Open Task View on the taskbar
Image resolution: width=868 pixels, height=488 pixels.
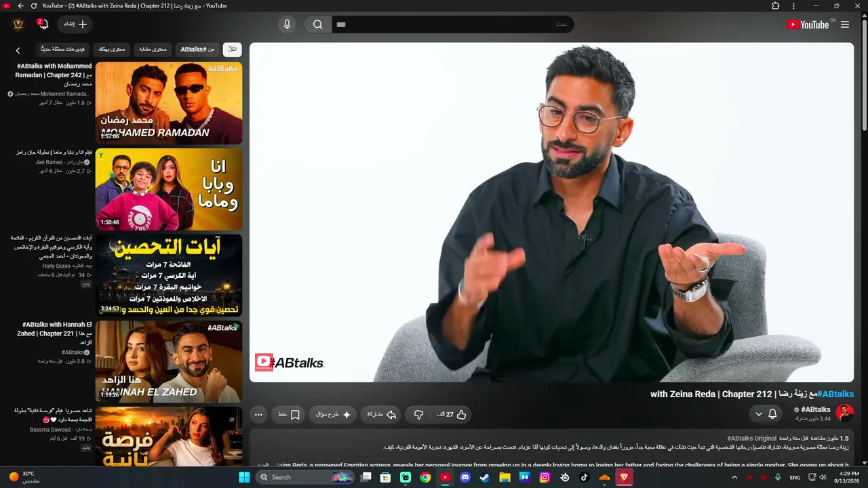(x=367, y=477)
